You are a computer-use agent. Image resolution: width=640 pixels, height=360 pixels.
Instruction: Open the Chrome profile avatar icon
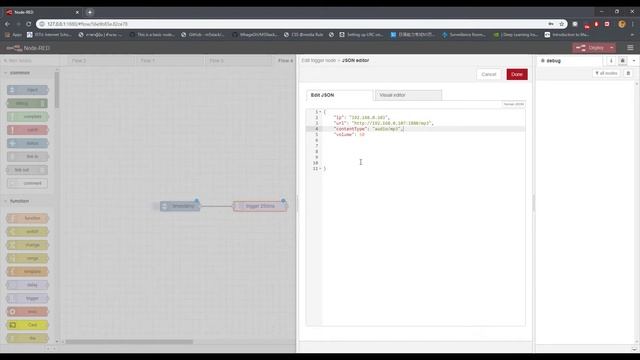pyautogui.click(x=622, y=24)
